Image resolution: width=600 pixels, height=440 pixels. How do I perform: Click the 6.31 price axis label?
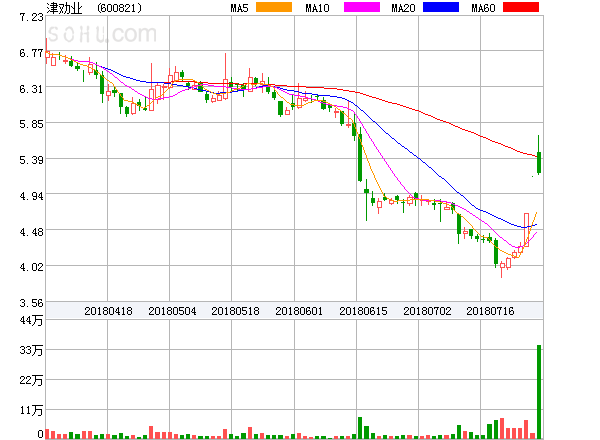pos(31,89)
